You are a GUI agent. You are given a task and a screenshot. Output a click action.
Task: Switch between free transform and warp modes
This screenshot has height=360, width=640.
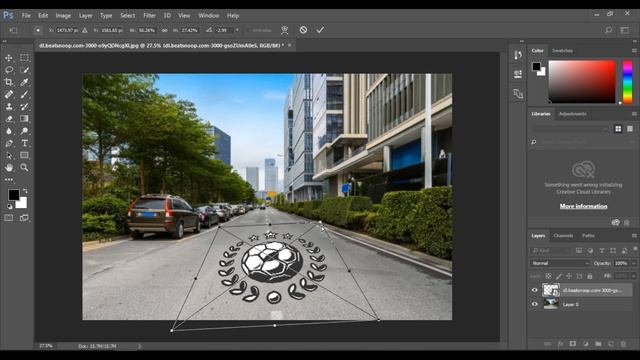coord(284,30)
